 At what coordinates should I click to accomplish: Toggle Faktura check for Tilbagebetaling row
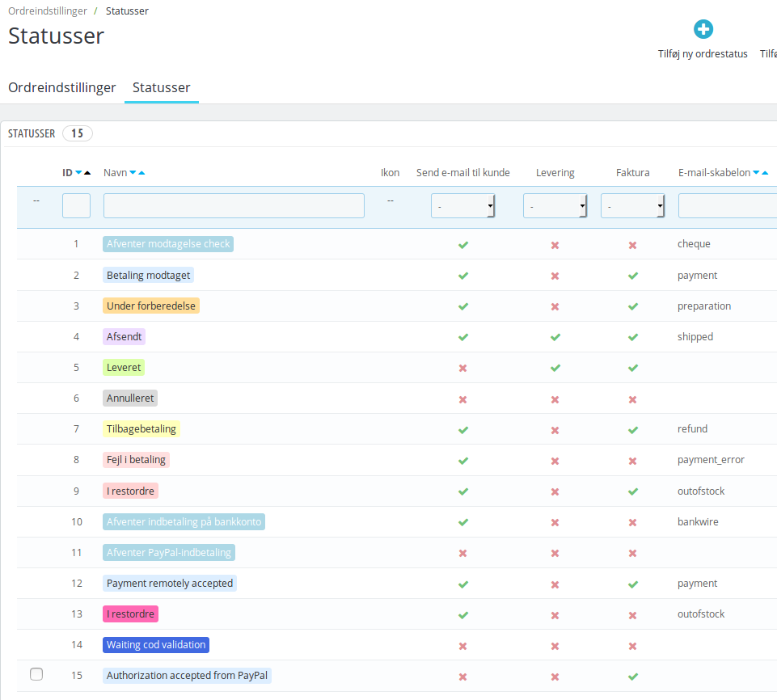[x=633, y=430]
